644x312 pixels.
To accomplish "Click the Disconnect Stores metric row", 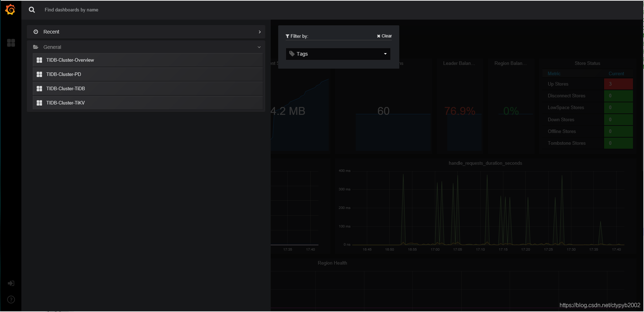I will (x=587, y=96).
